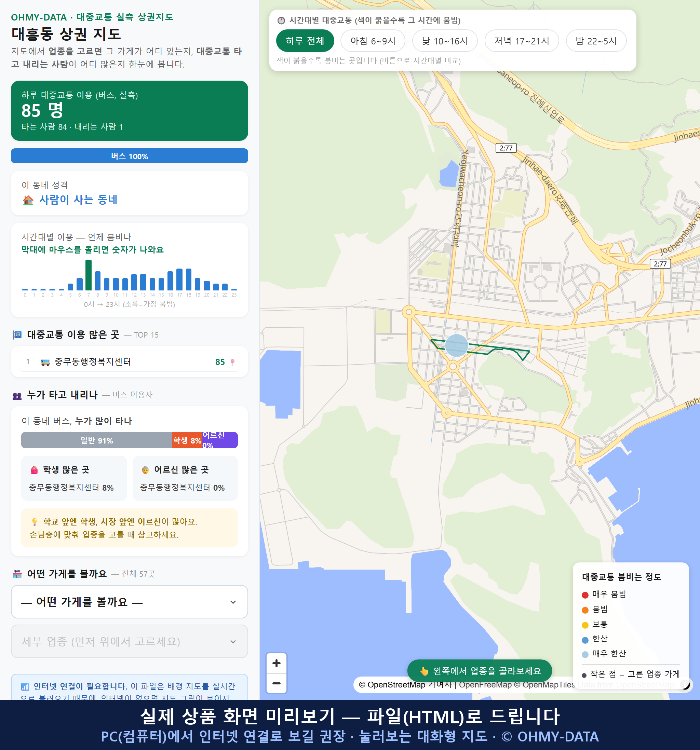
Task: Click the hour 8 bar in the hourly chart
Action: pyautogui.click(x=98, y=280)
